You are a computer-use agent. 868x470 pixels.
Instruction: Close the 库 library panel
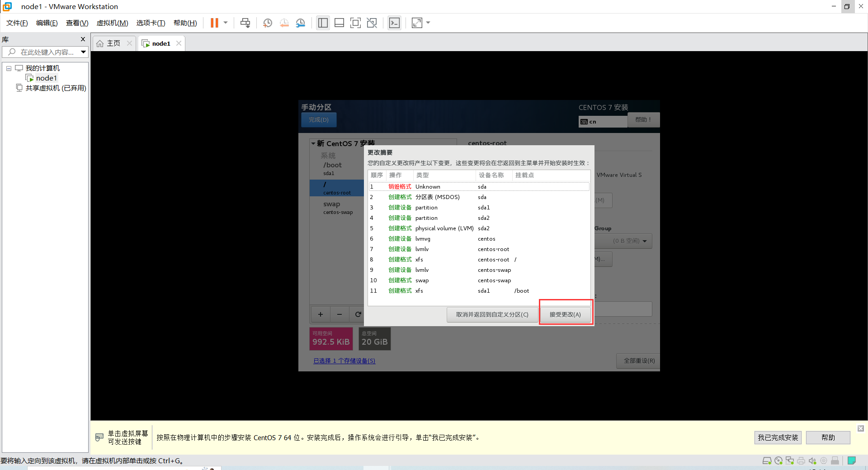click(83, 39)
